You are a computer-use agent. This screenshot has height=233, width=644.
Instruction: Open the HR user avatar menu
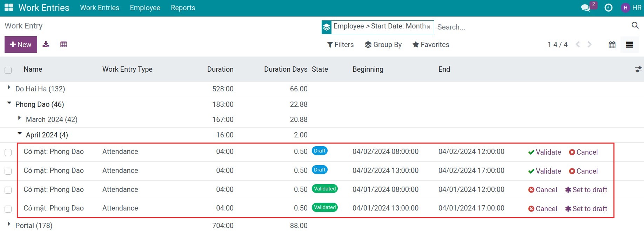[x=631, y=7]
